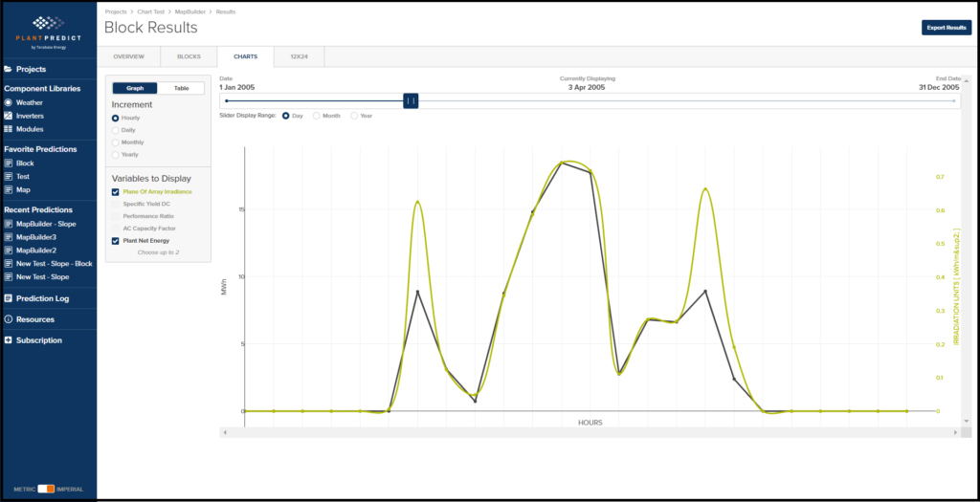Screen dimensions: 980x502
Task: Open MapBuilder - Slope recent prediction
Action: pos(46,224)
